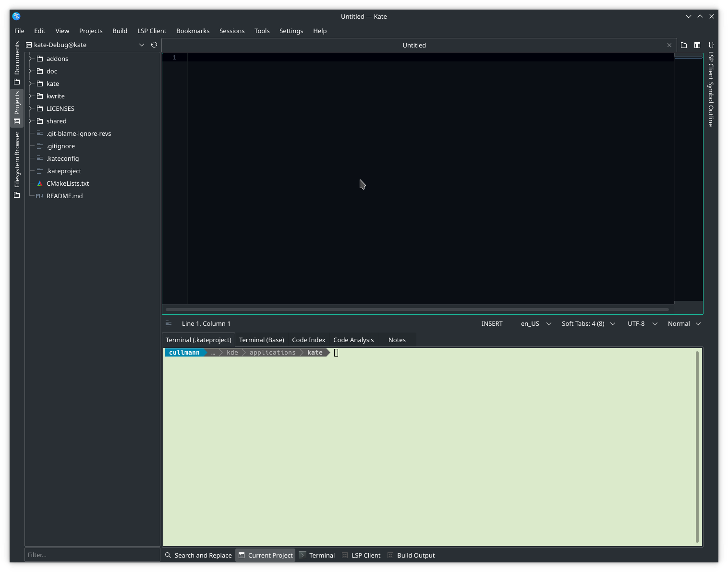728x572 pixels.
Task: Expand the LICENSES folder
Action: 30,108
